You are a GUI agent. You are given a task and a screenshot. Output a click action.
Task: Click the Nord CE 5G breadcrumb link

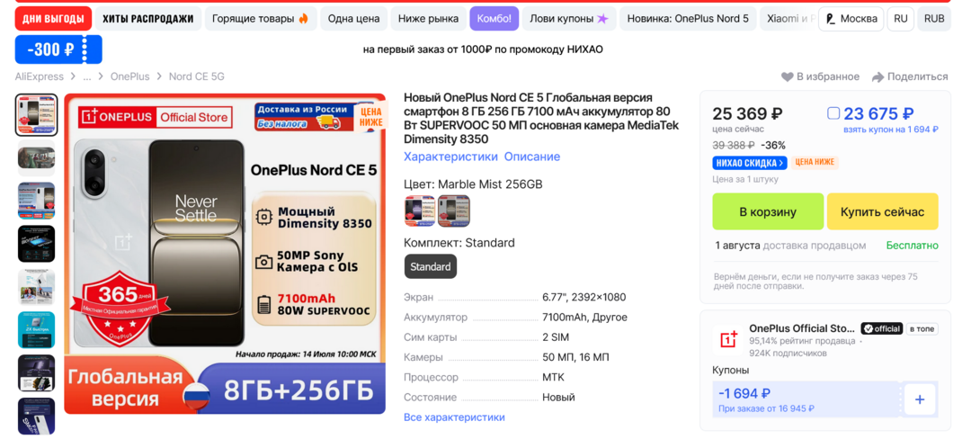(x=197, y=77)
